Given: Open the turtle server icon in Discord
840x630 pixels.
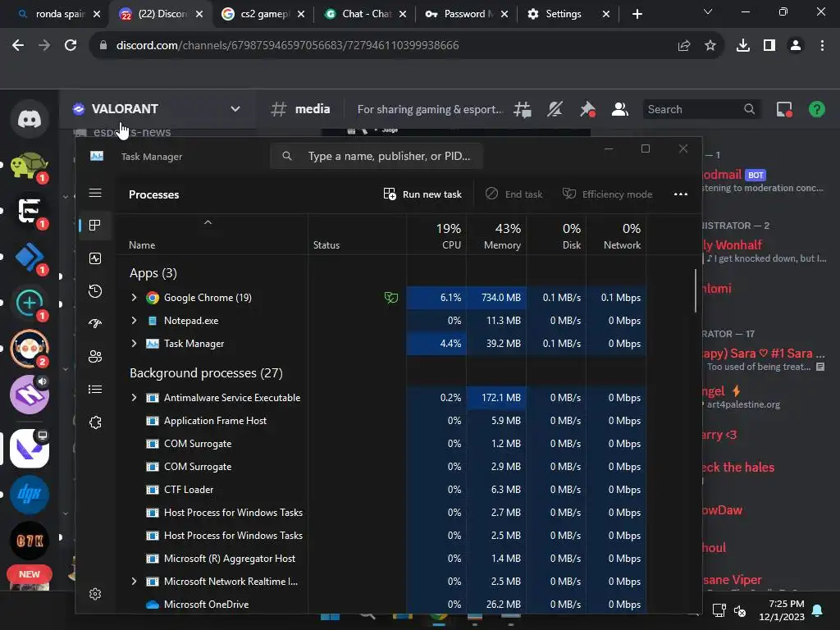Looking at the screenshot, I should 30,166.
